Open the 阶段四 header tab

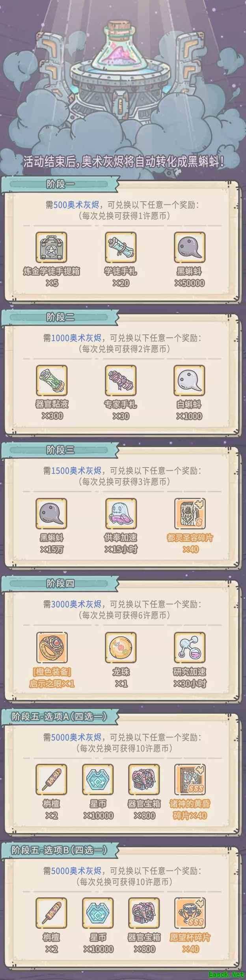click(x=60, y=583)
